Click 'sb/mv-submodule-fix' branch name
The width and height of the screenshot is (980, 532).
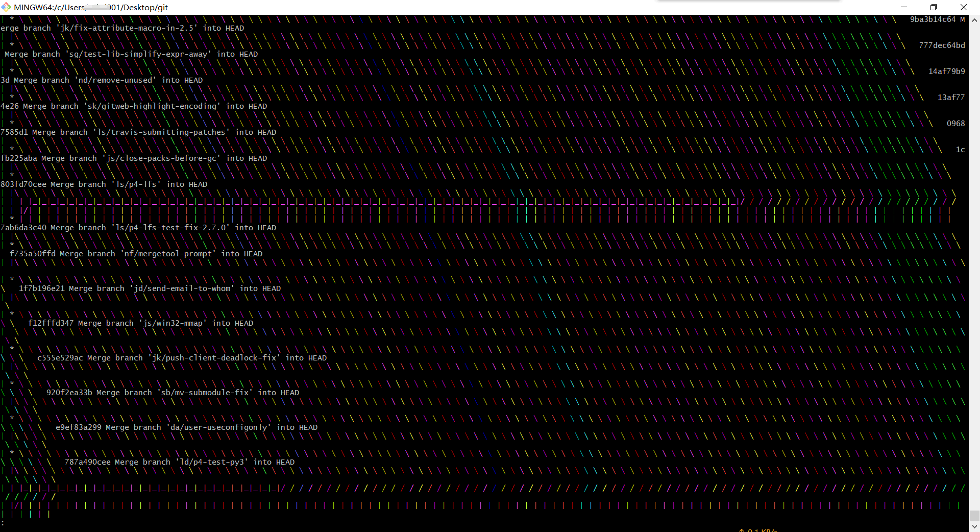(205, 393)
